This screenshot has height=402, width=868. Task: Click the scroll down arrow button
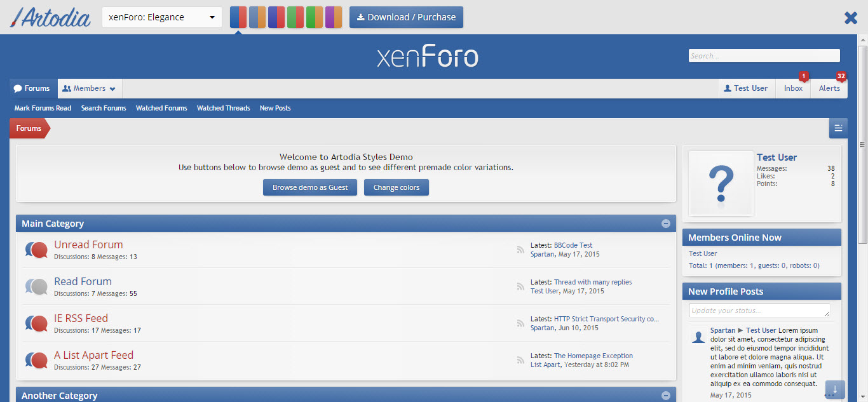click(835, 389)
